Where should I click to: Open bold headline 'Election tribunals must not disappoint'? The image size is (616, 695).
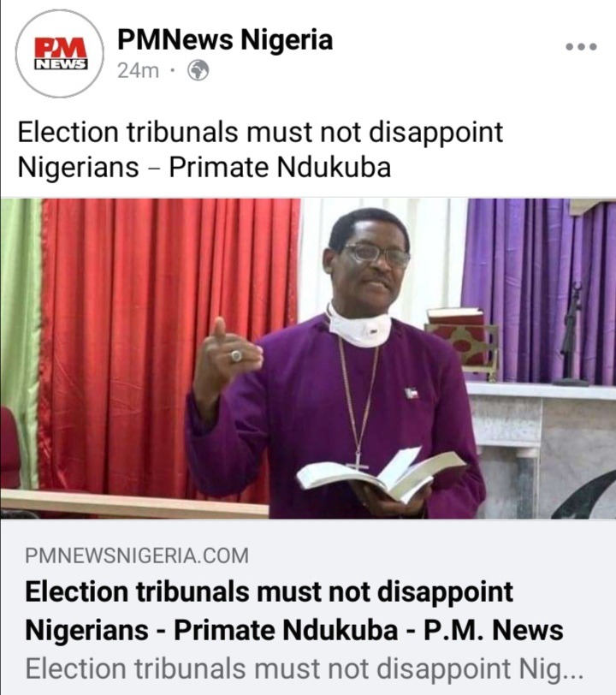pyautogui.click(x=269, y=592)
